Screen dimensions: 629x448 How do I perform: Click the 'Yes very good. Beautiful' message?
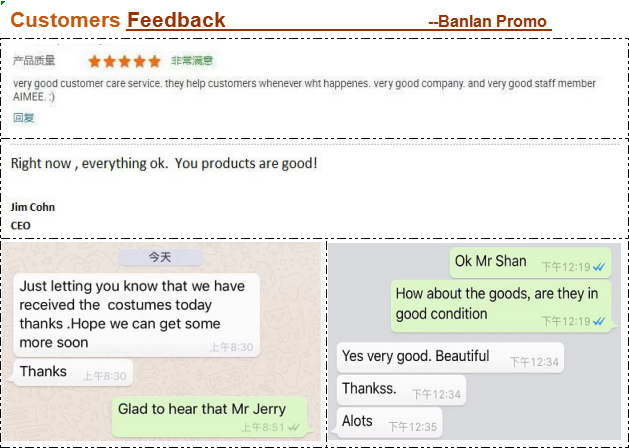(450, 357)
